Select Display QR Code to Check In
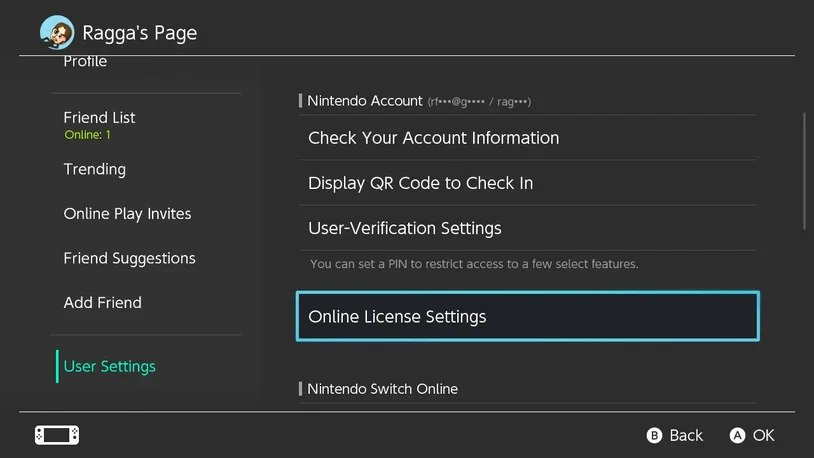The width and height of the screenshot is (814, 458). 527,183
